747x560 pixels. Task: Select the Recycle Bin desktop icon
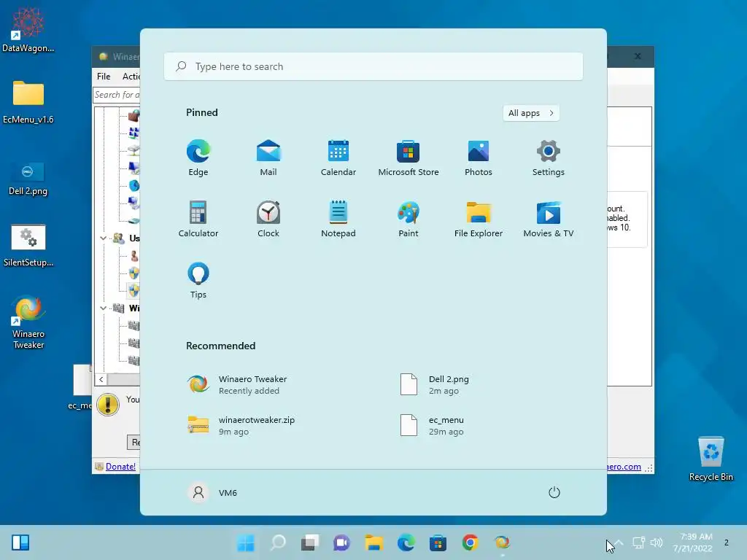tap(711, 459)
